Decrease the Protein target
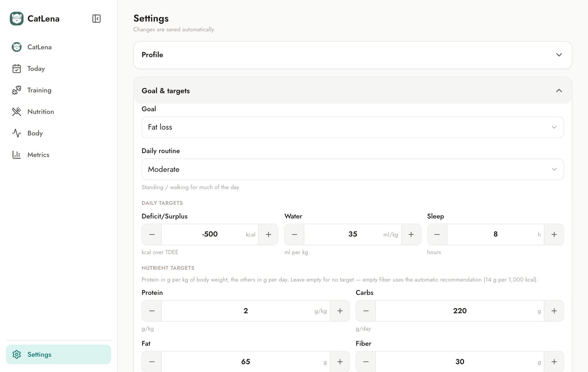The height and width of the screenshot is (372, 588). 152,311
